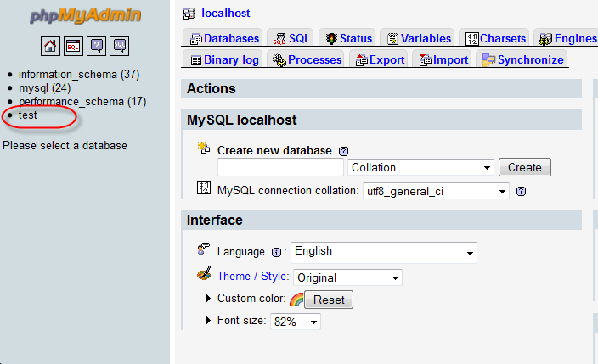Open the utf8_general_ci collation dropdown
Viewport: 598px width, 364px height.
pyautogui.click(x=436, y=192)
